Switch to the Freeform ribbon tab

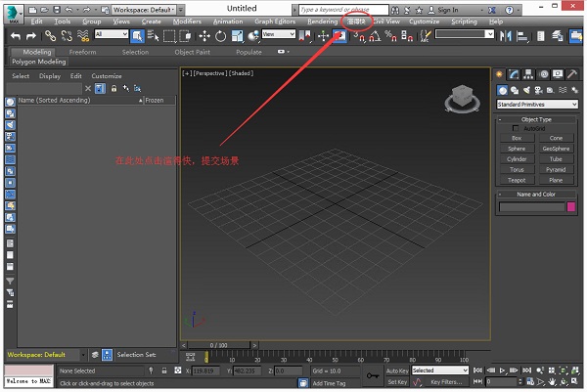coord(83,52)
